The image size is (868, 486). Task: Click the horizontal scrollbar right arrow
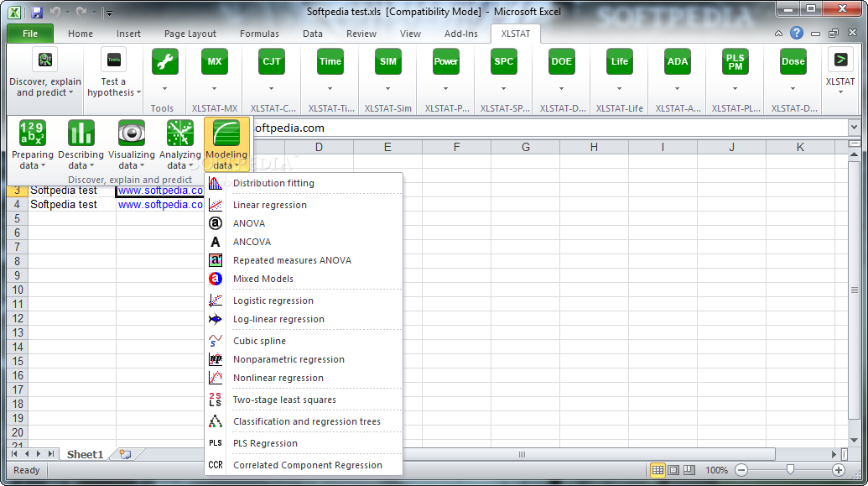pos(834,454)
